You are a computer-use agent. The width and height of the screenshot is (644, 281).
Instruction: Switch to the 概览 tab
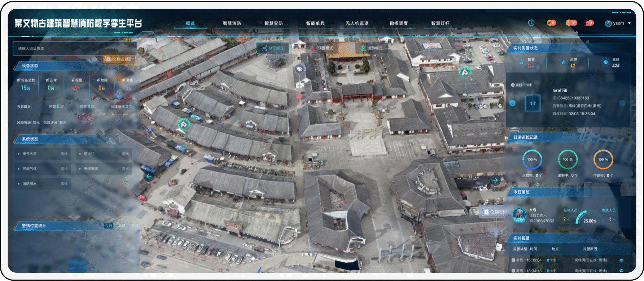click(x=190, y=23)
